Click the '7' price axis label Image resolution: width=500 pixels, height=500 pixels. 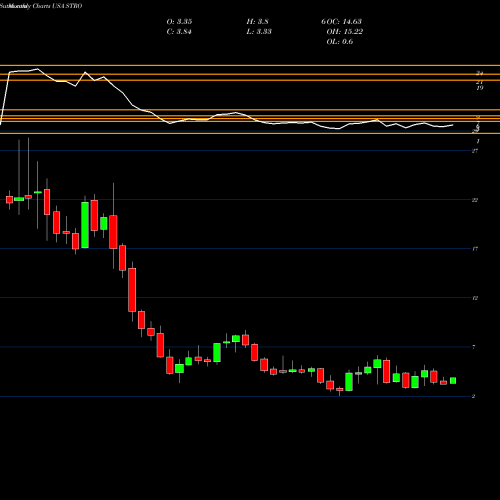474,347
